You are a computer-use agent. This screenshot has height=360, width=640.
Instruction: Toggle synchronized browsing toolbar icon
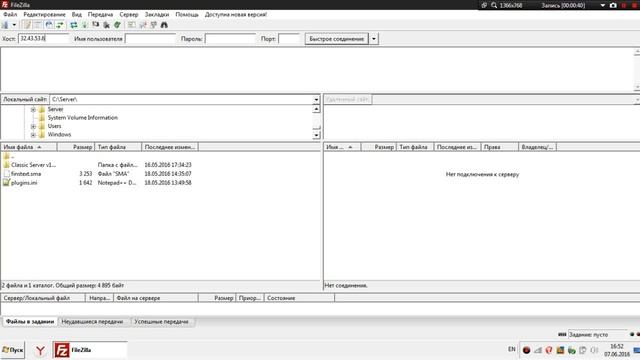tap(153, 25)
